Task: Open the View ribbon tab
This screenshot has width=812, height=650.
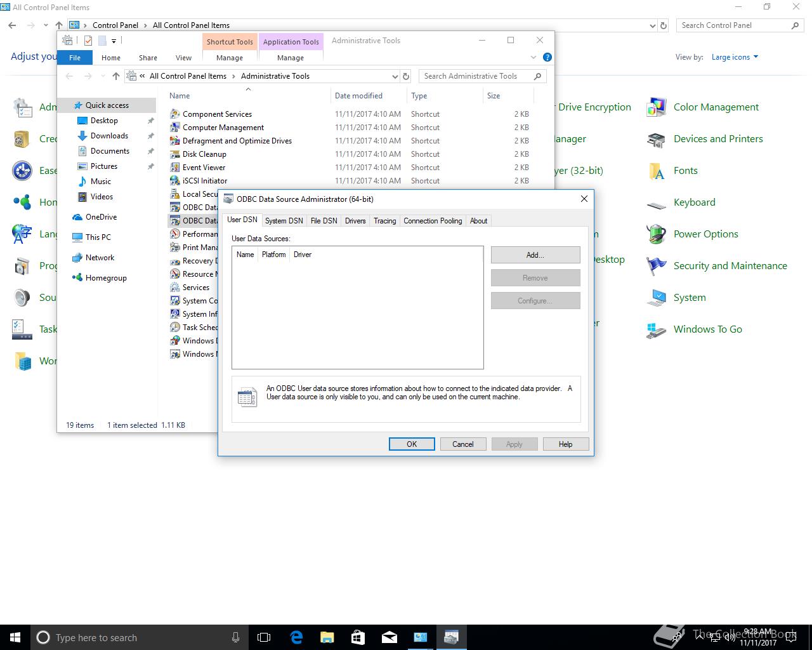Action: [183, 58]
